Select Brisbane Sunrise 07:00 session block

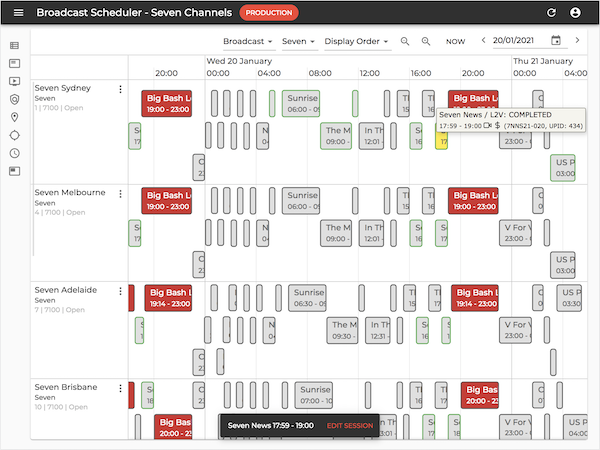(x=313, y=395)
